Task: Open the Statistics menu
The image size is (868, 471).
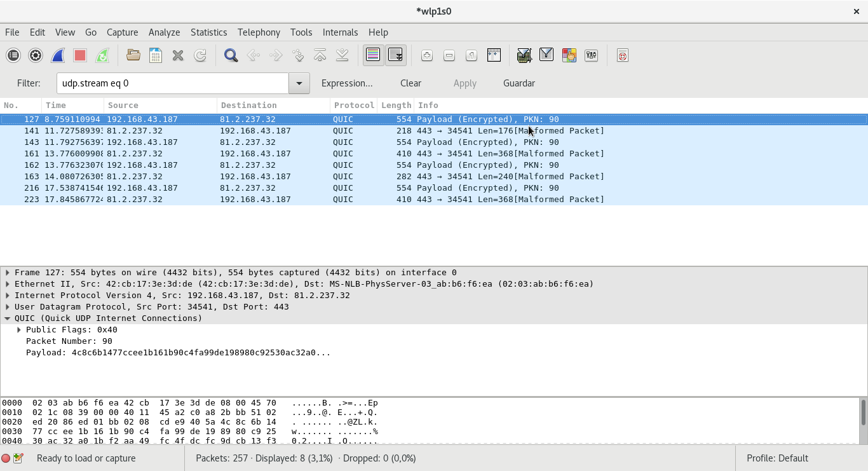Action: coord(208,32)
